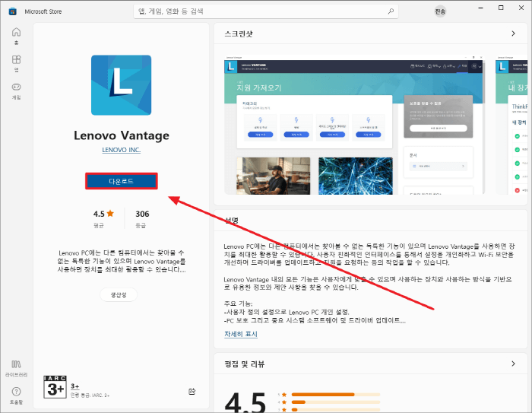The width and height of the screenshot is (532, 413).
Task: Click the 연령 등급: IARC. 3+ text
Action: coord(90,396)
